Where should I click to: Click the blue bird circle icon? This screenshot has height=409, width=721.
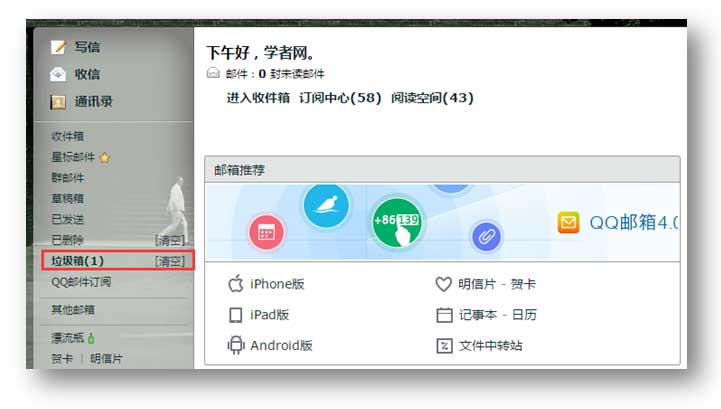click(326, 206)
